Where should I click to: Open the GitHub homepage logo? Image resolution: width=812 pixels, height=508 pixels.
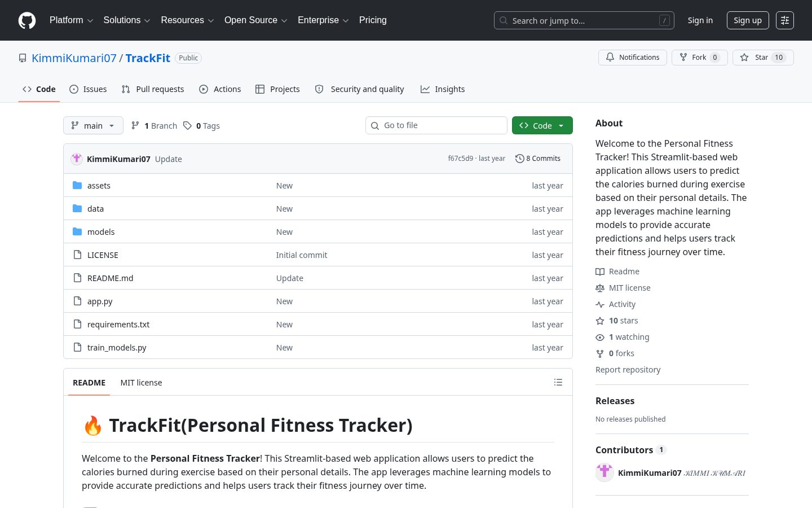[x=27, y=20]
